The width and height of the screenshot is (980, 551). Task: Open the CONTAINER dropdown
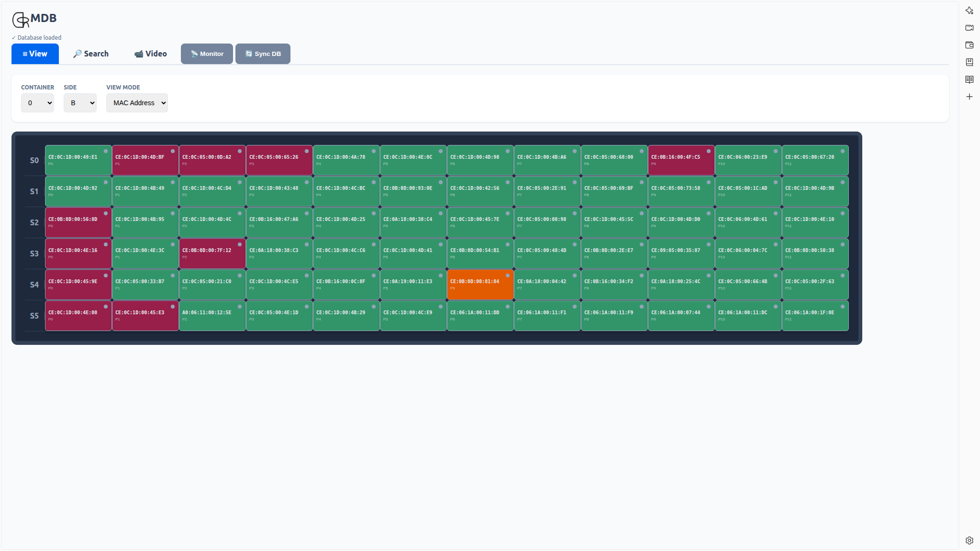(x=38, y=102)
